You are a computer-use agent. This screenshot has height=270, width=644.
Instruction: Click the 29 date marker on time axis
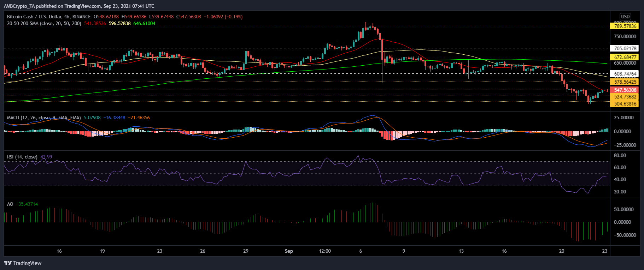pyautogui.click(x=246, y=251)
